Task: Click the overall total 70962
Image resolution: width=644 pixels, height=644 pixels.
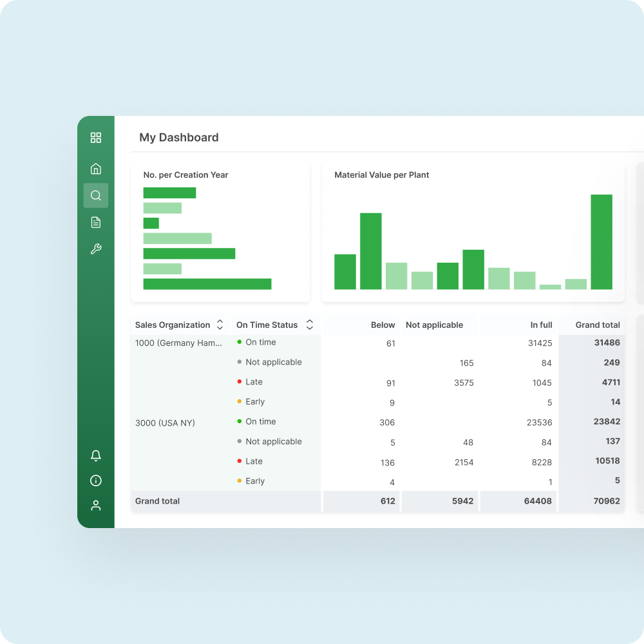Action: tap(607, 501)
